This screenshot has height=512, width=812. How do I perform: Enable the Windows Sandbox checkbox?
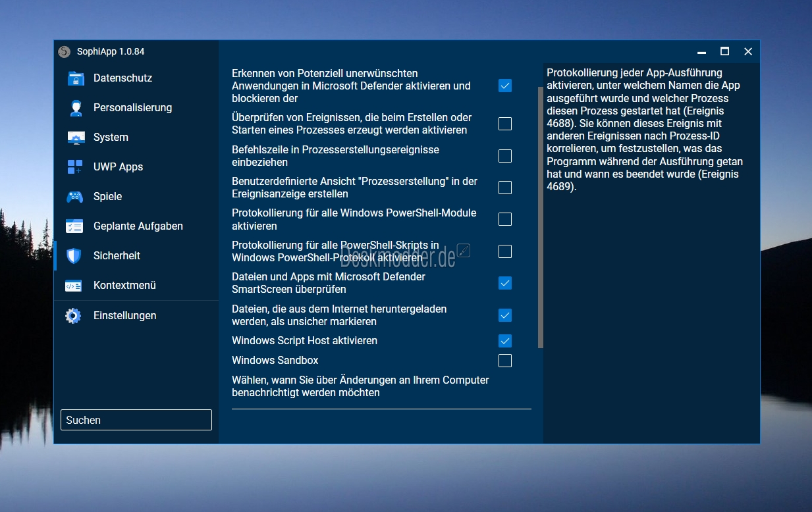[x=505, y=361]
